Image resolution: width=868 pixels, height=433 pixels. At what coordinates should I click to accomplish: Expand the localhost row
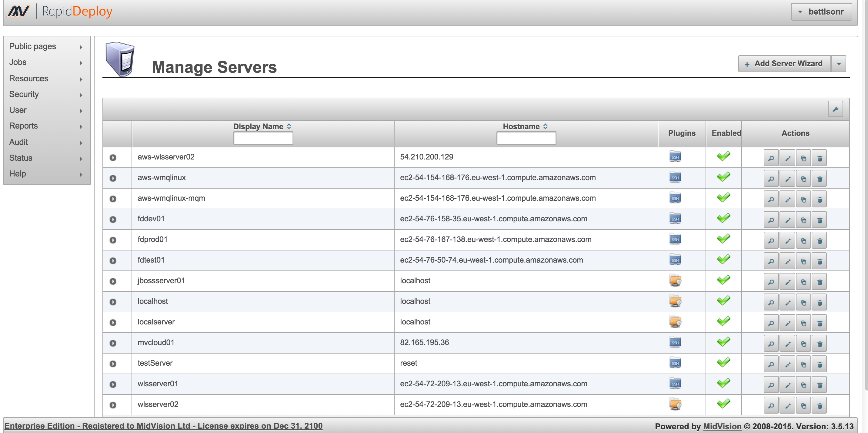(x=113, y=302)
